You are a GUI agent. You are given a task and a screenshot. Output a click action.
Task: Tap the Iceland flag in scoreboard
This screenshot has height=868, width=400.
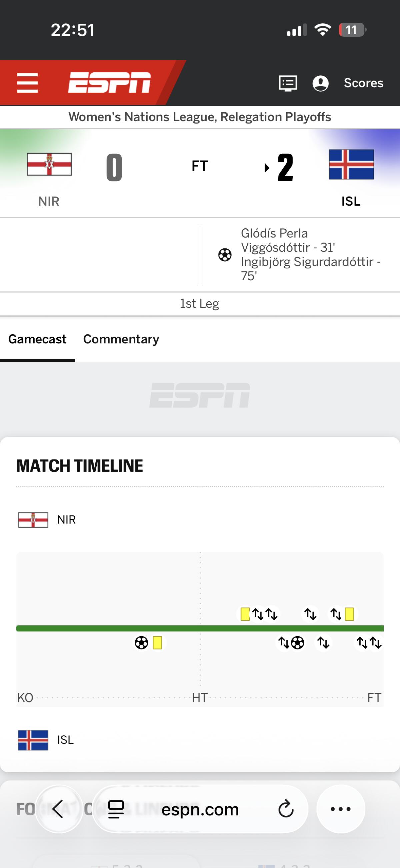coord(352,164)
